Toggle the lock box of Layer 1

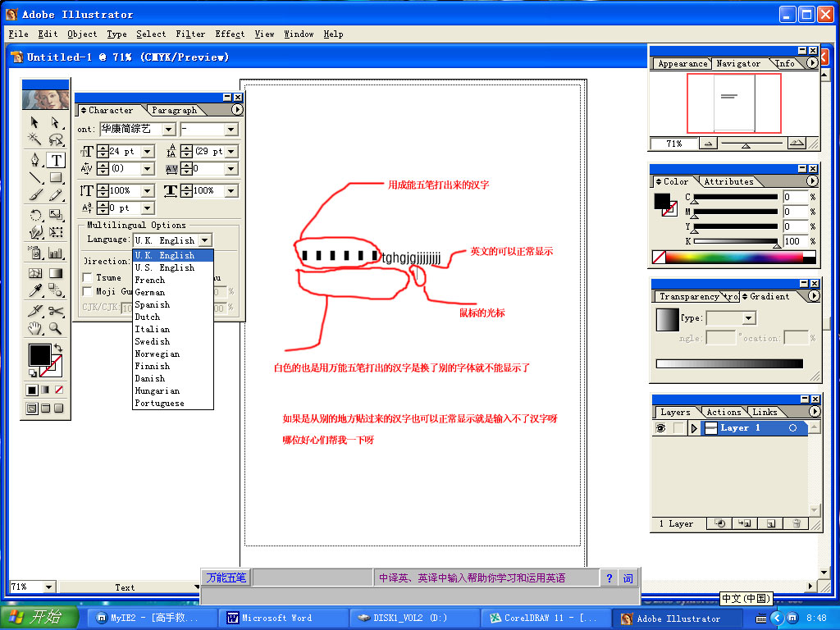678,428
